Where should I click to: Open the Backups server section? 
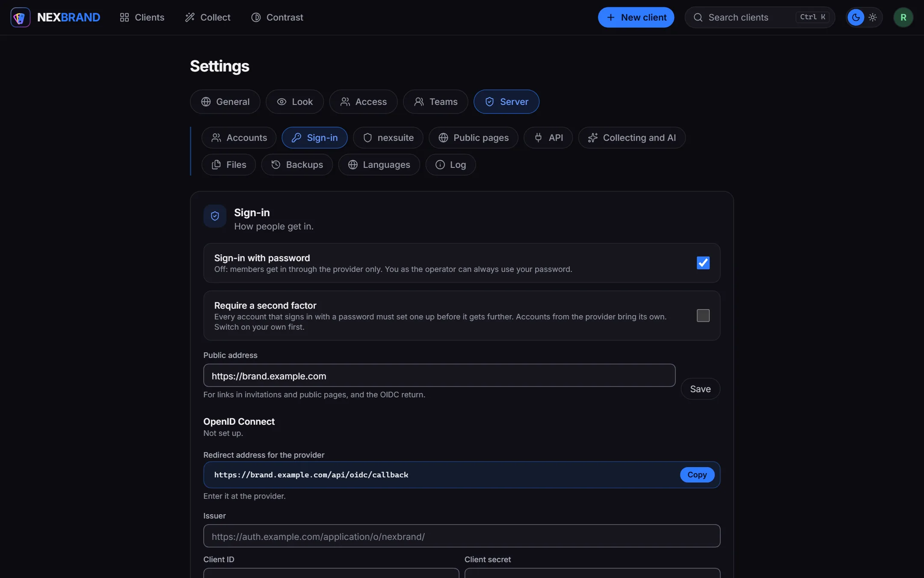(x=297, y=164)
